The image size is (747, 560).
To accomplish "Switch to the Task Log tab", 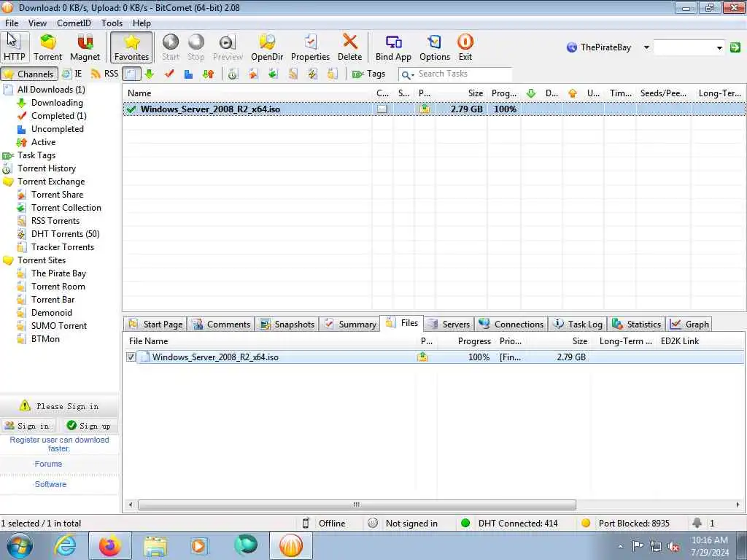I will [578, 324].
